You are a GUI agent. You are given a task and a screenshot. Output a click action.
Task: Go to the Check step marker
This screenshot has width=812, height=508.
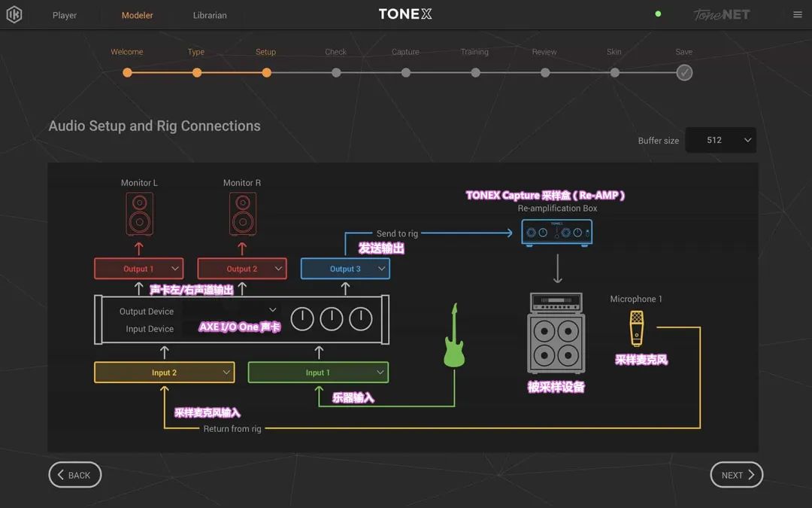tap(336, 72)
